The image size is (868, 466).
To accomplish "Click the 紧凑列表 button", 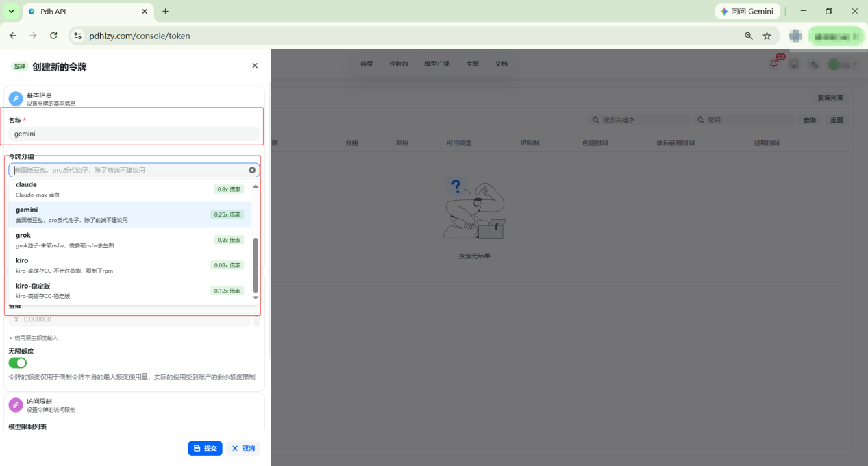I will [x=830, y=98].
